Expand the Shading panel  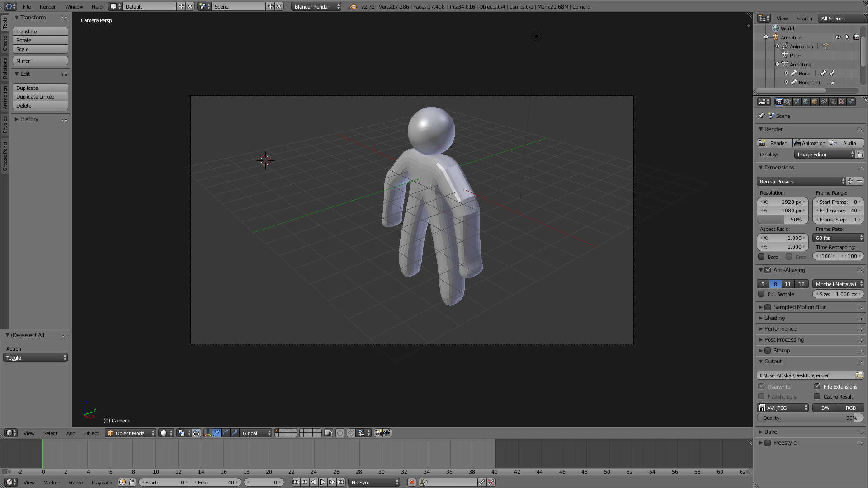coord(774,318)
